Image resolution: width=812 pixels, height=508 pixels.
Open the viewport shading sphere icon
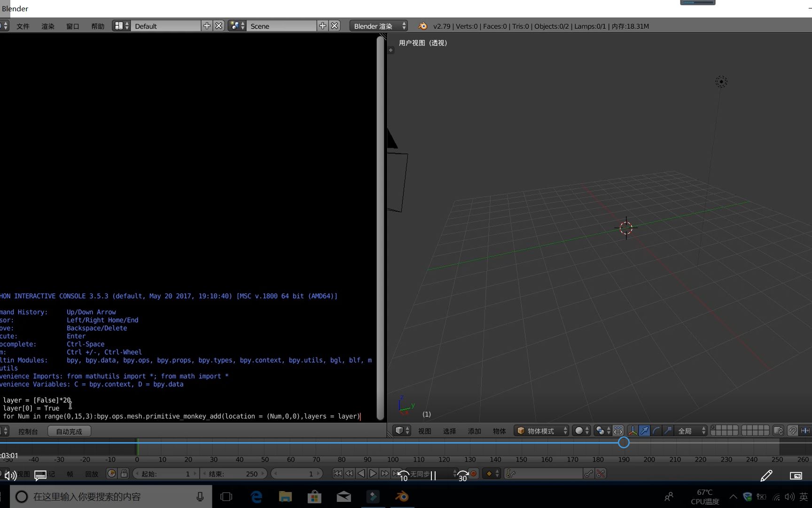coord(579,430)
